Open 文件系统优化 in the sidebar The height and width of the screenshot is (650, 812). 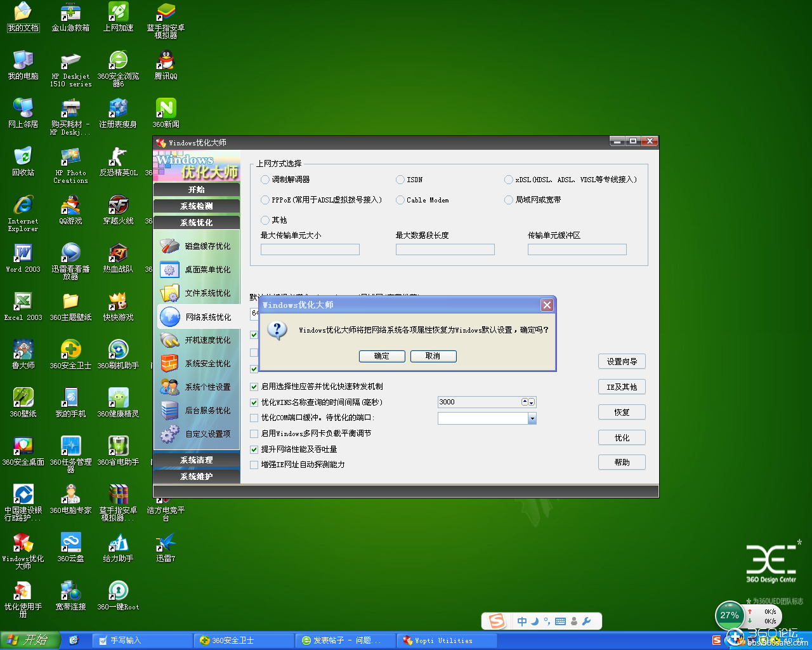197,293
